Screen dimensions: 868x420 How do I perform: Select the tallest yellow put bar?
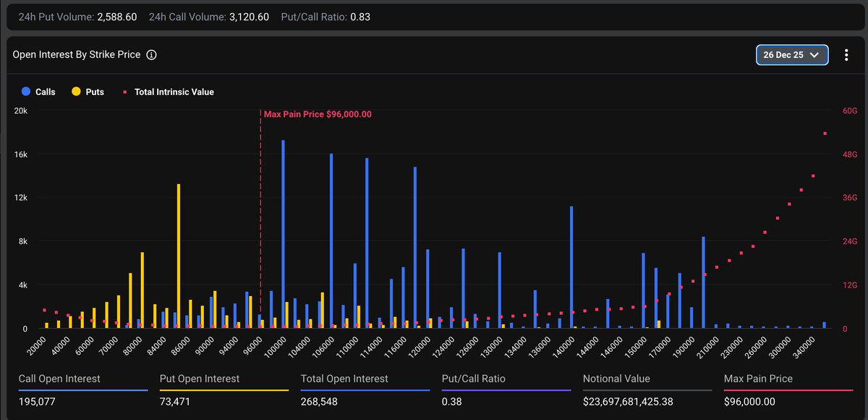179,256
